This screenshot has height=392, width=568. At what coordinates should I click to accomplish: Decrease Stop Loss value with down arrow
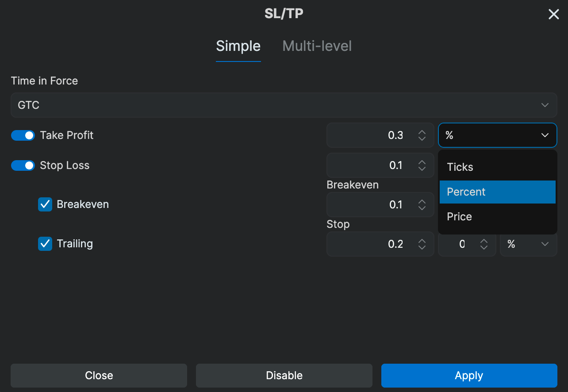click(x=422, y=169)
